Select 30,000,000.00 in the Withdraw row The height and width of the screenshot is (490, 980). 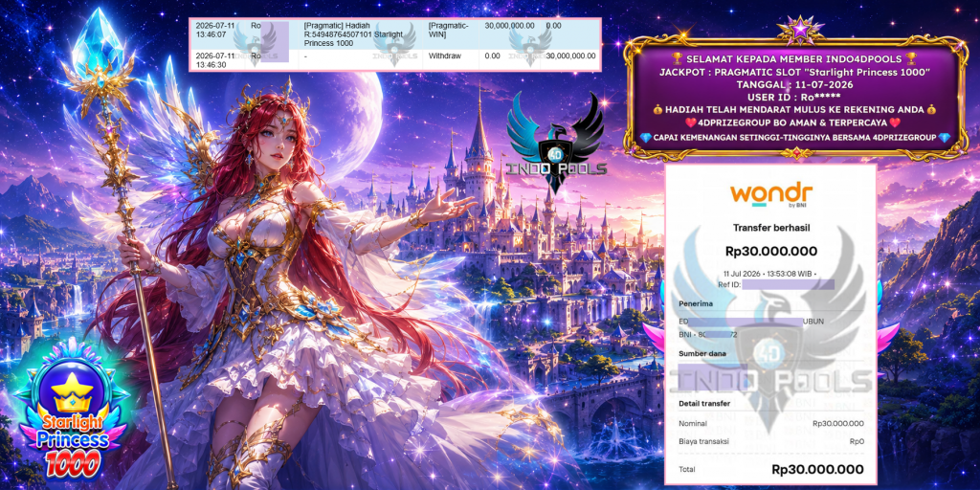570,56
